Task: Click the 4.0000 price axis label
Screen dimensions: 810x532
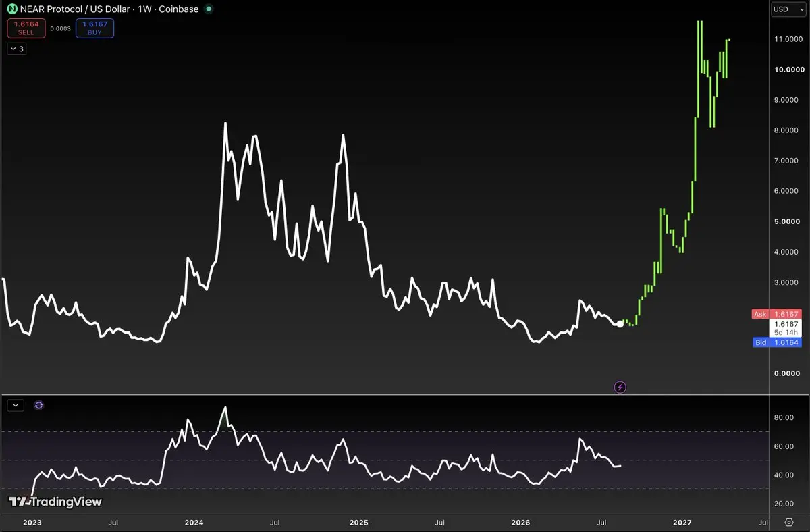Action: coord(786,252)
